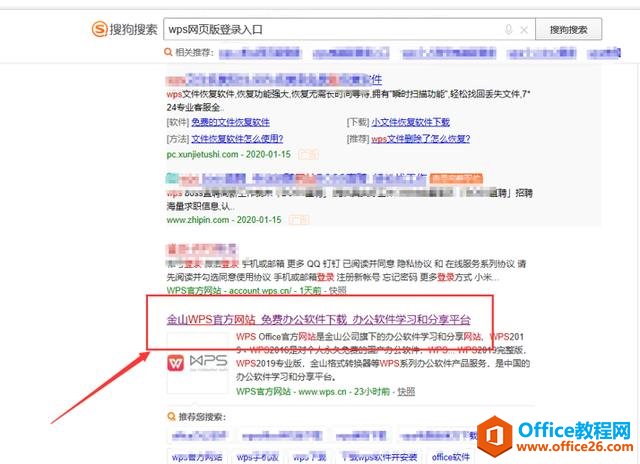Open the wps文件删除了怎么恢复? sublink
Screen dimensions: 640x464
[420, 139]
